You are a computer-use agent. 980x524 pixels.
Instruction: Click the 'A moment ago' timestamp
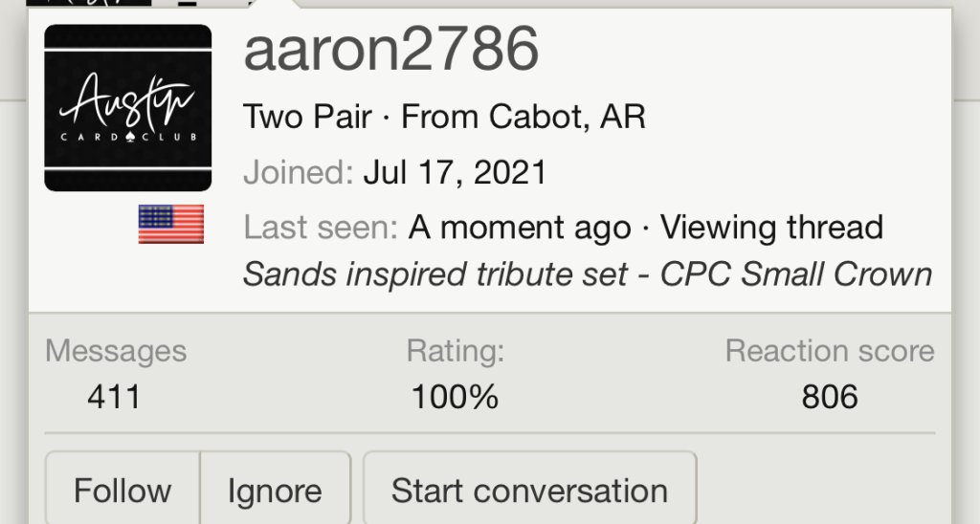520,229
